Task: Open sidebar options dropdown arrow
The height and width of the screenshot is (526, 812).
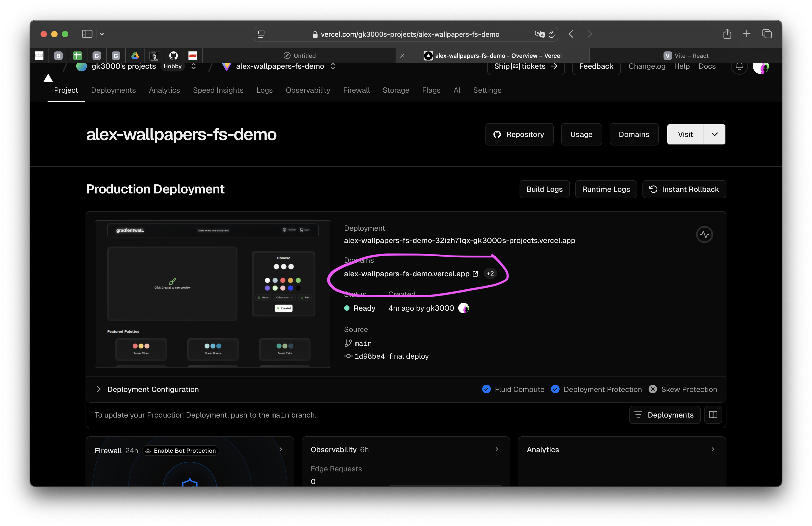Action: (102, 34)
